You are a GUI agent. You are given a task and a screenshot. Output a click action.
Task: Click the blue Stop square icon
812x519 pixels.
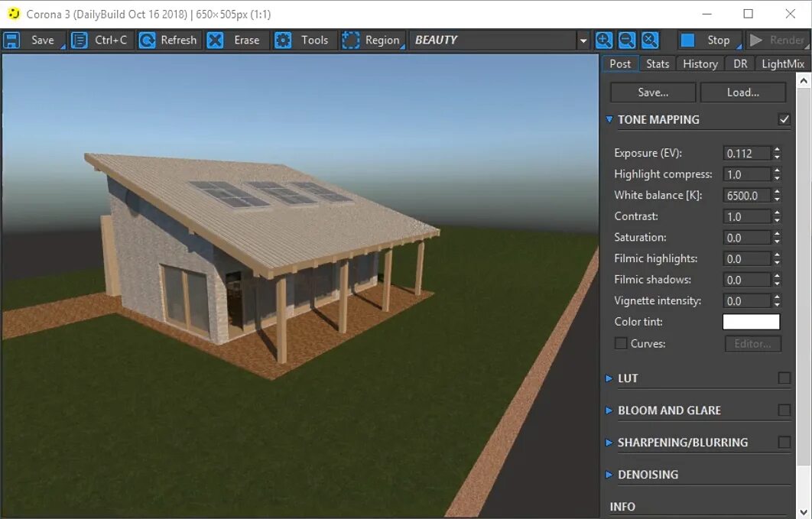pyautogui.click(x=687, y=40)
